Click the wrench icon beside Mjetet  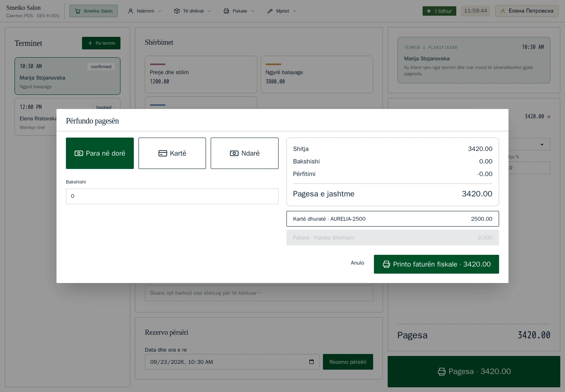[270, 11]
